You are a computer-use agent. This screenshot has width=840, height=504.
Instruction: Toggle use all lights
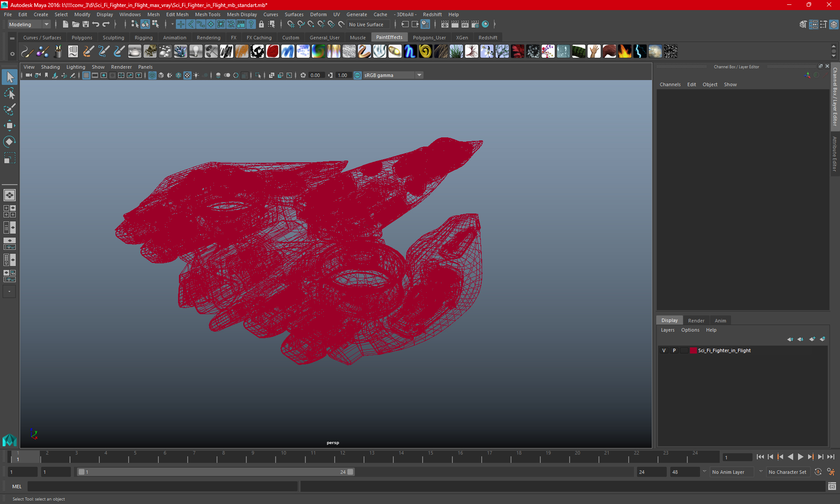(x=196, y=75)
